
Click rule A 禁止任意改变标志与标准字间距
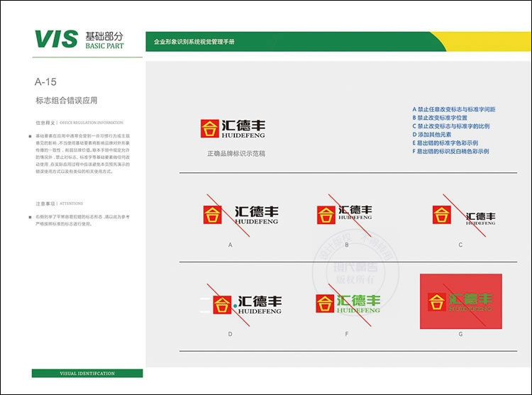tap(453, 109)
